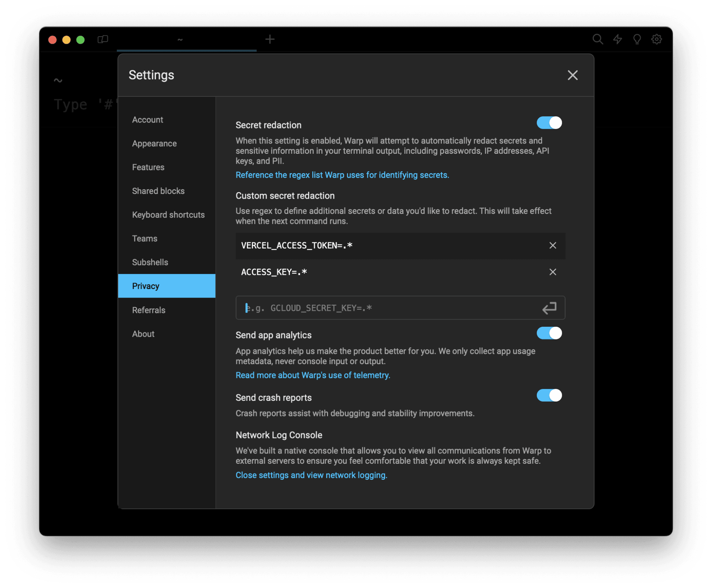Read more about Warp's telemetry link
Screen dimensions: 712x588
tap(313, 375)
